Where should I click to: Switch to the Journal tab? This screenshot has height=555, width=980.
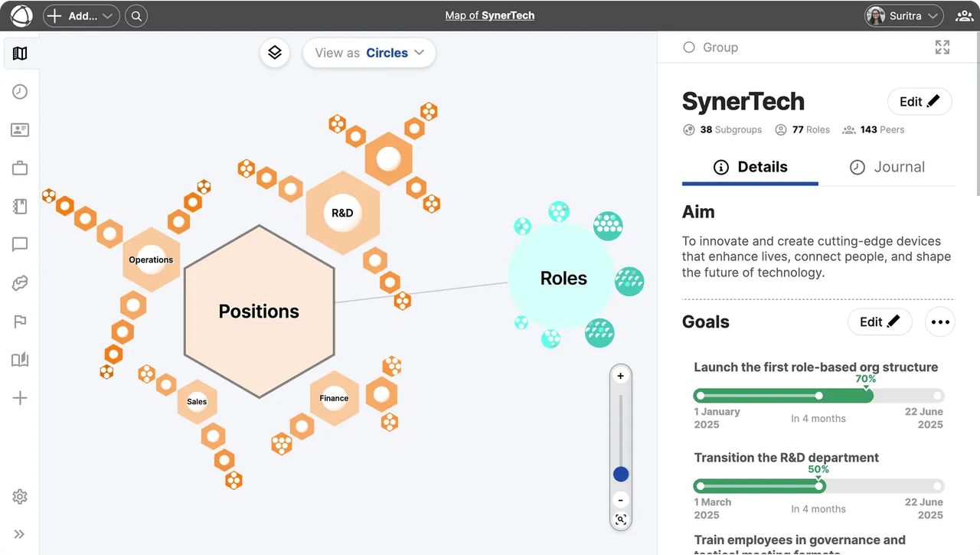click(887, 167)
